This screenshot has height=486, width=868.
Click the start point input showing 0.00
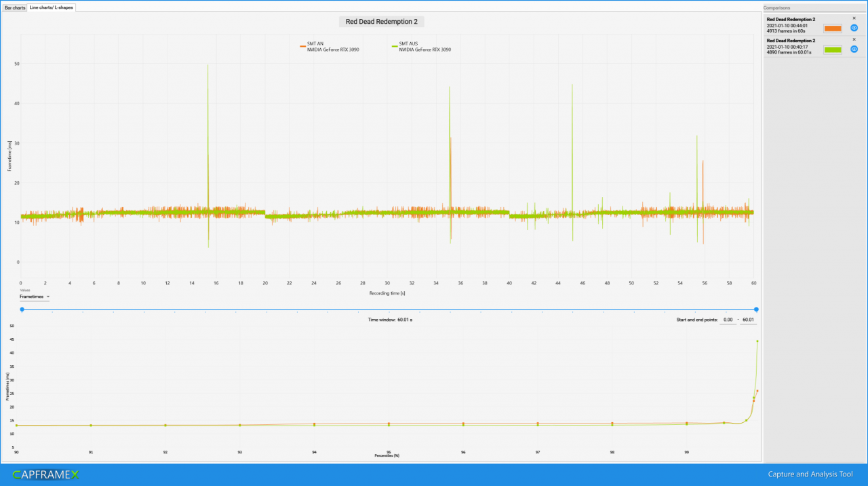click(728, 320)
